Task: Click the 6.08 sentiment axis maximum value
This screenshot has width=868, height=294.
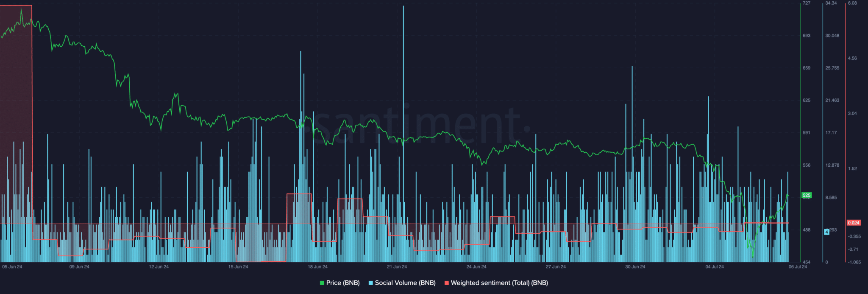Action: [852, 3]
